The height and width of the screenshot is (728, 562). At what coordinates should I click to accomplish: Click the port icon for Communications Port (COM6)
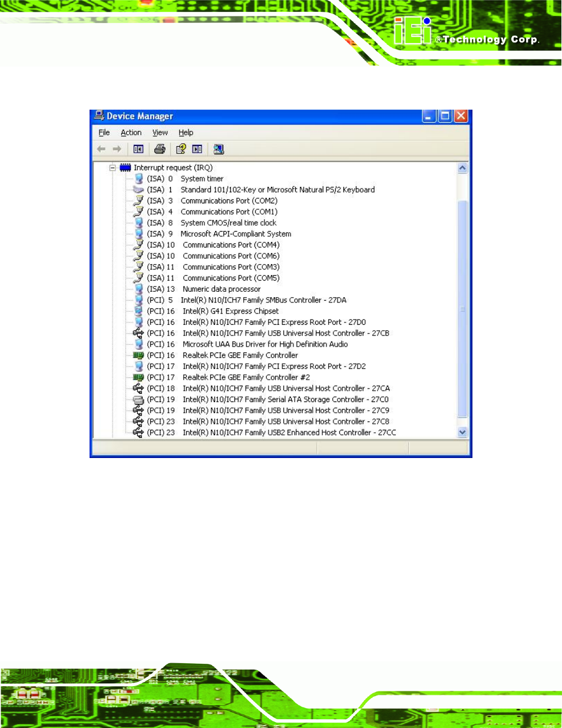[x=138, y=256]
